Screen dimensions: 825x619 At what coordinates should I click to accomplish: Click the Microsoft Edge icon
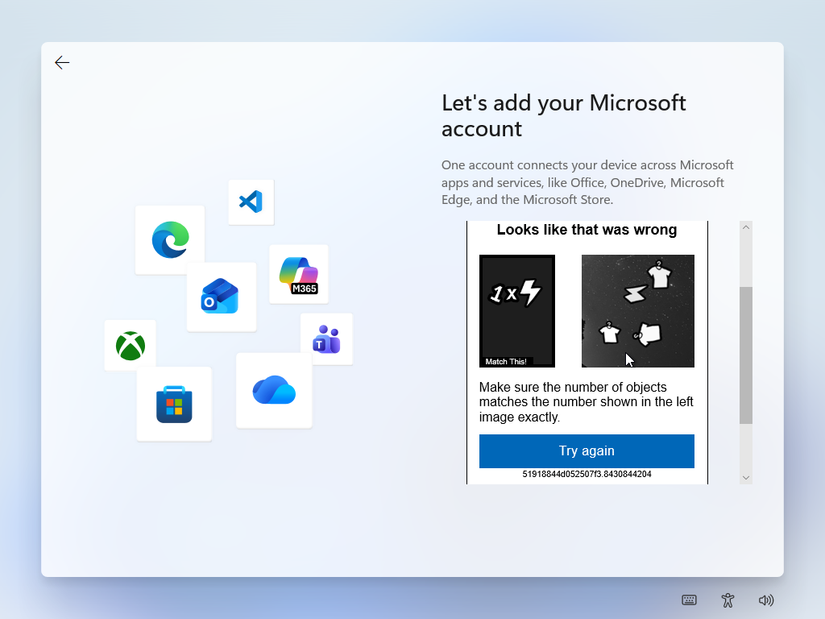point(170,240)
